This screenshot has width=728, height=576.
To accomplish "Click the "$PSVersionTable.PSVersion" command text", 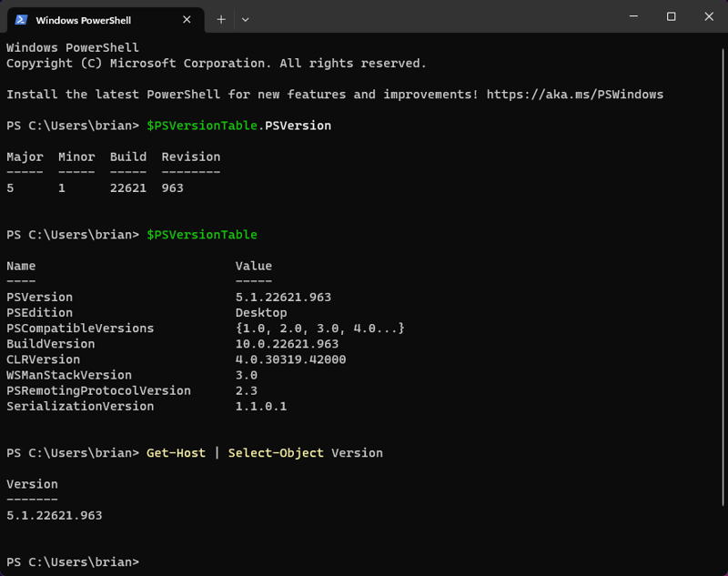I will point(239,126).
